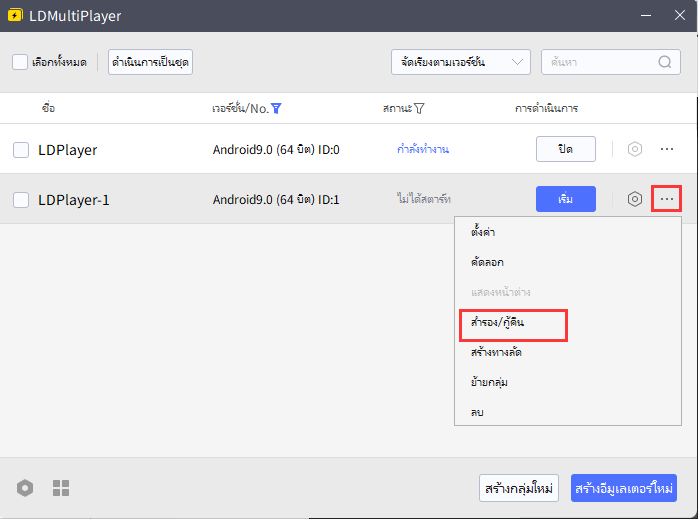
Task: Open settings hexagon icon for LDPlayer-1 row
Action: click(635, 199)
